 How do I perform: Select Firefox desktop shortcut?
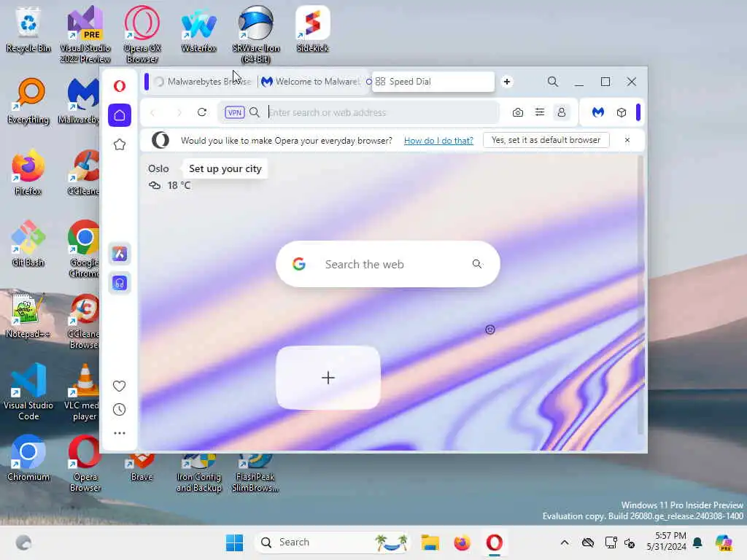[28, 172]
